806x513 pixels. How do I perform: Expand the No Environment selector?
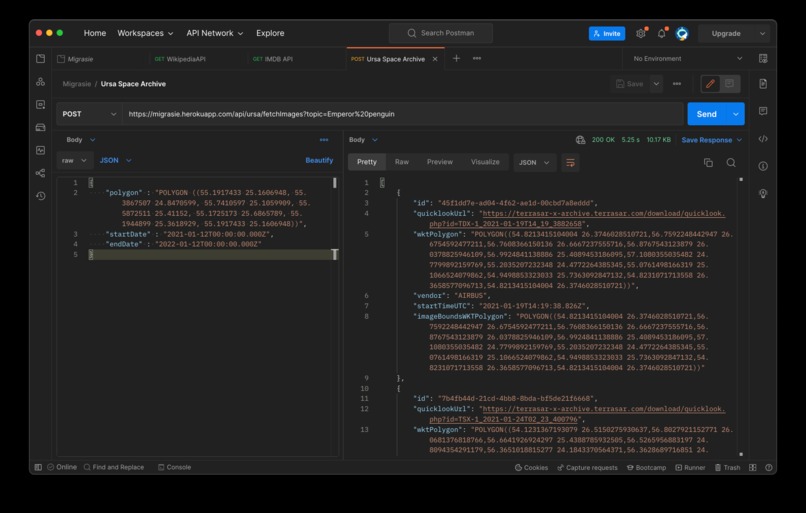pyautogui.click(x=688, y=59)
